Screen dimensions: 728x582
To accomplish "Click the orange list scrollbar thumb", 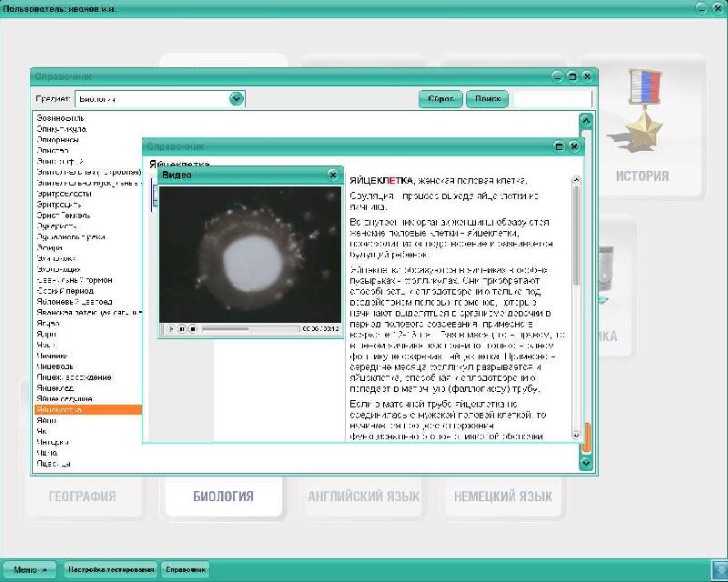I will (586, 437).
